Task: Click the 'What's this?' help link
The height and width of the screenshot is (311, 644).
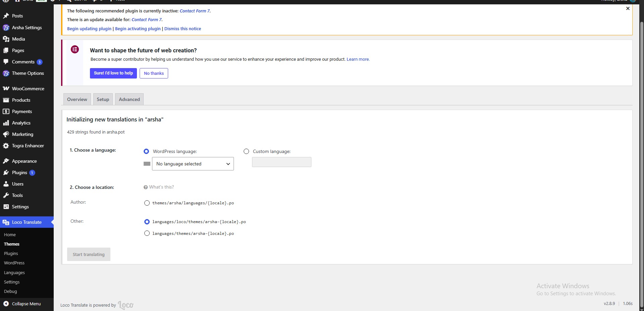Action: point(159,187)
